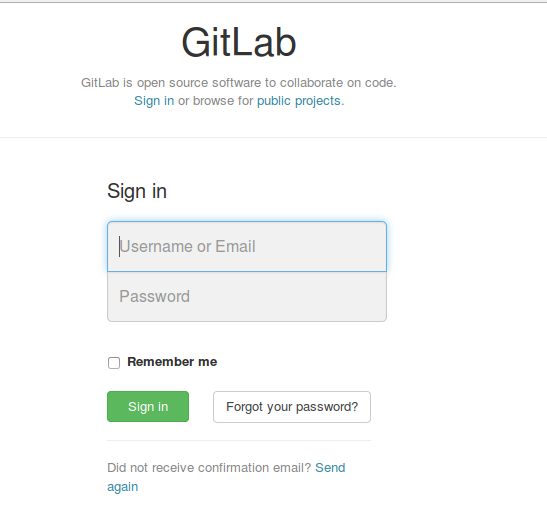Screen dimensions: 547x526
Task: Browse the public projects link
Action: pos(299,101)
